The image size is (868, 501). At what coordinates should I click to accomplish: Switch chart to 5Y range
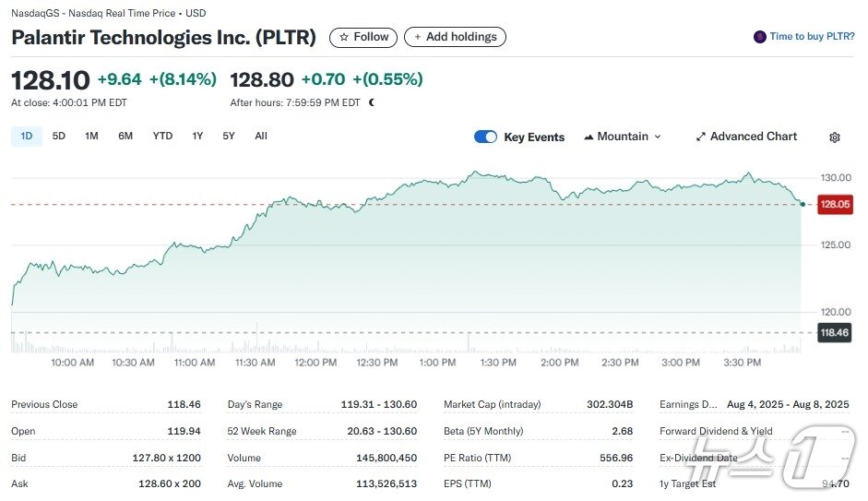(x=229, y=137)
